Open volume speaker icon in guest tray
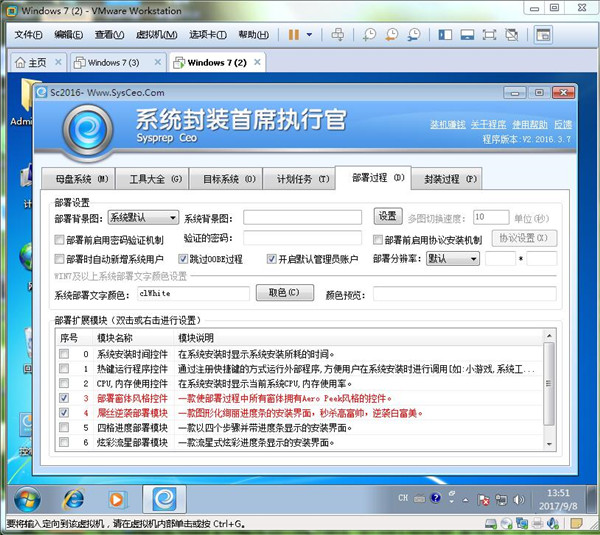This screenshot has width=600, height=535. pyautogui.click(x=518, y=499)
